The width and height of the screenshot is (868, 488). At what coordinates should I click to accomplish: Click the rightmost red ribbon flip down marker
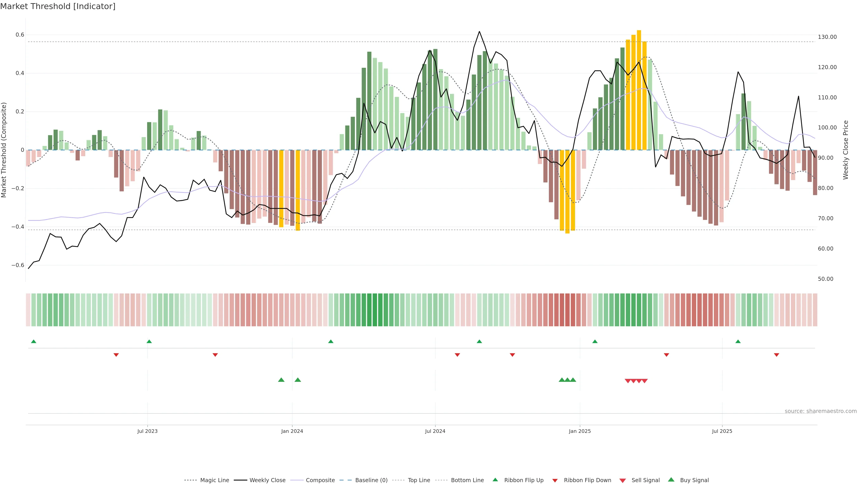point(776,355)
